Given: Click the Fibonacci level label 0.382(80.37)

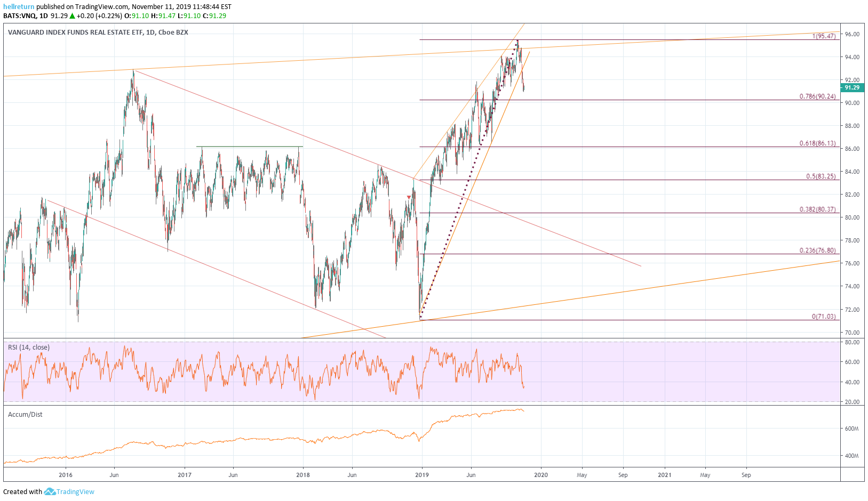Looking at the screenshot, I should pos(817,209).
